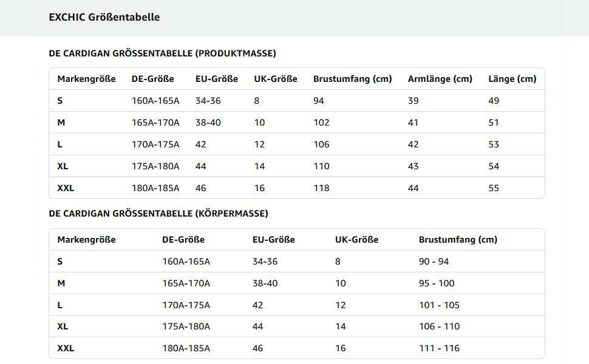Click the EXCHIC Größentabelle title

[x=104, y=17]
